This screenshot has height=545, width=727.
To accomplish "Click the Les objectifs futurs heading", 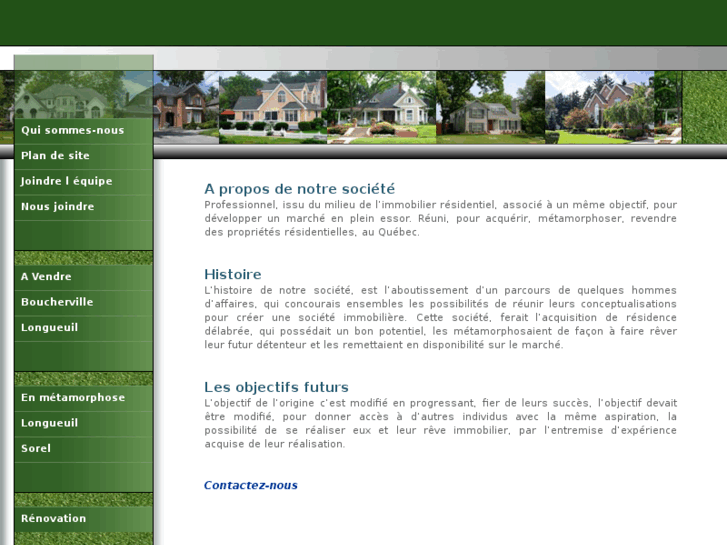I will click(276, 387).
